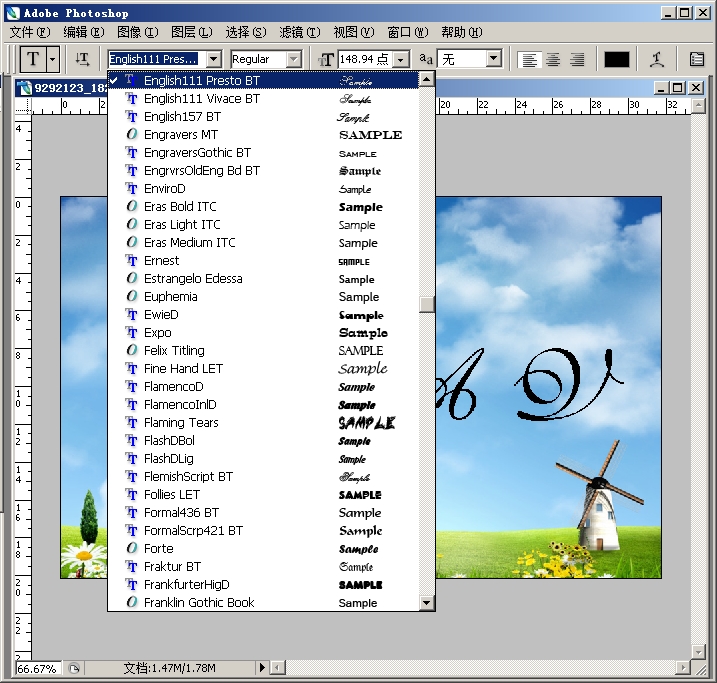
Task: Select the Expo font
Action: [x=263, y=333]
